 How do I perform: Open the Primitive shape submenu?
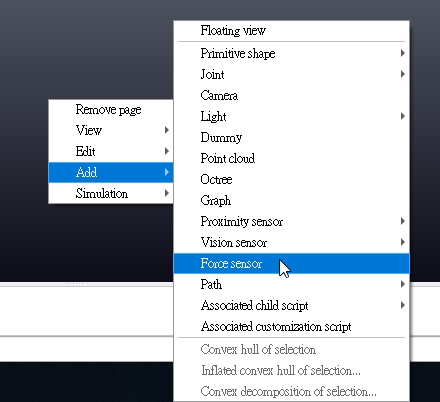point(291,53)
